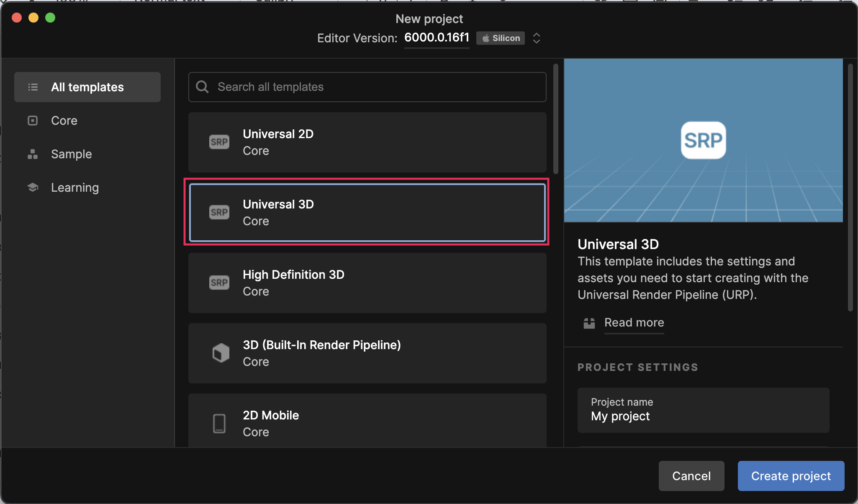Switch to the Learning templates category
Image resolution: width=858 pixels, height=504 pixels.
(x=75, y=188)
